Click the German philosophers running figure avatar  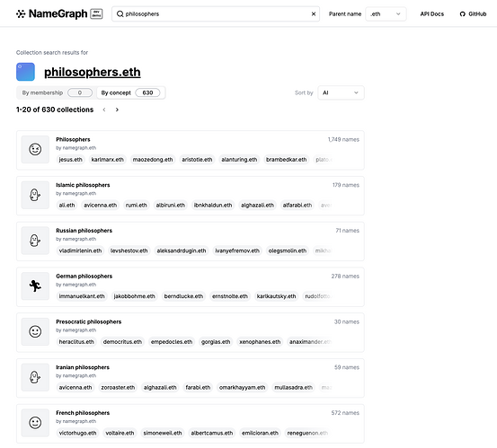click(35, 285)
